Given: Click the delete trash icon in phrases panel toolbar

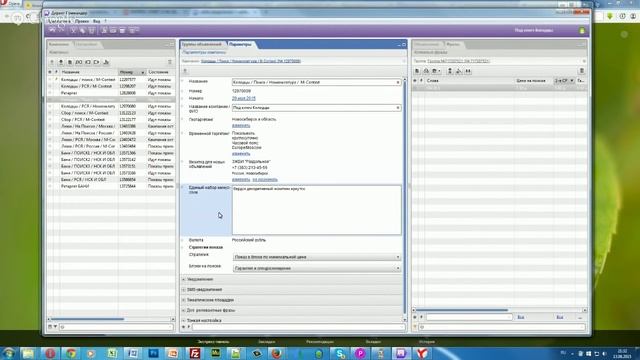Looking at the screenshot, I should coord(582,71).
